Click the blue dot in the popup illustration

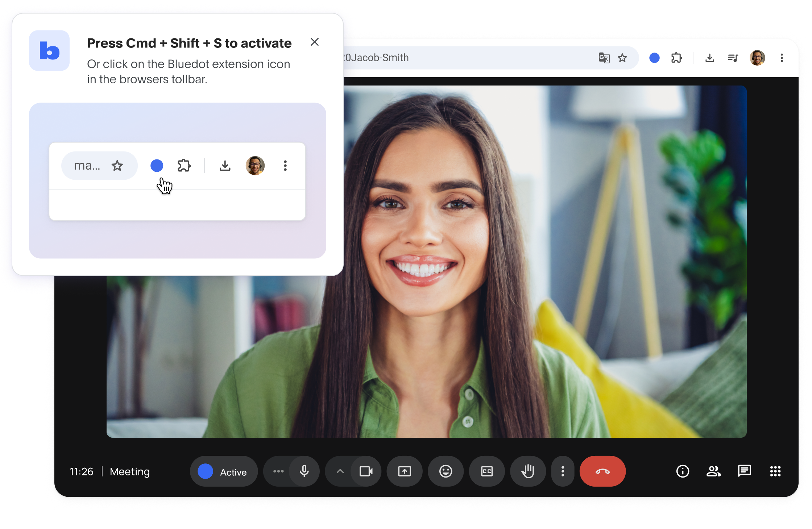pos(157,166)
